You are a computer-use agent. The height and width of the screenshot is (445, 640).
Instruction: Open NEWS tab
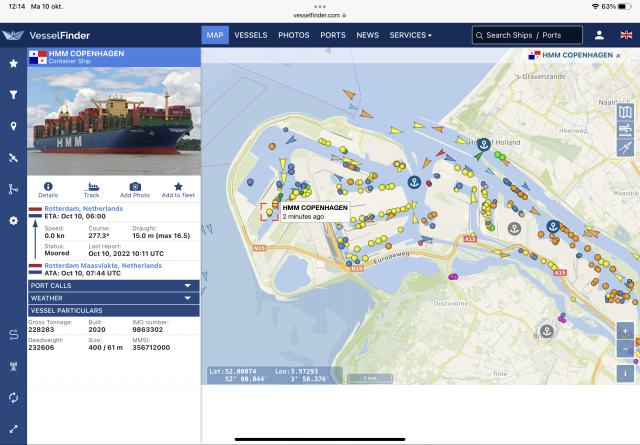point(367,35)
